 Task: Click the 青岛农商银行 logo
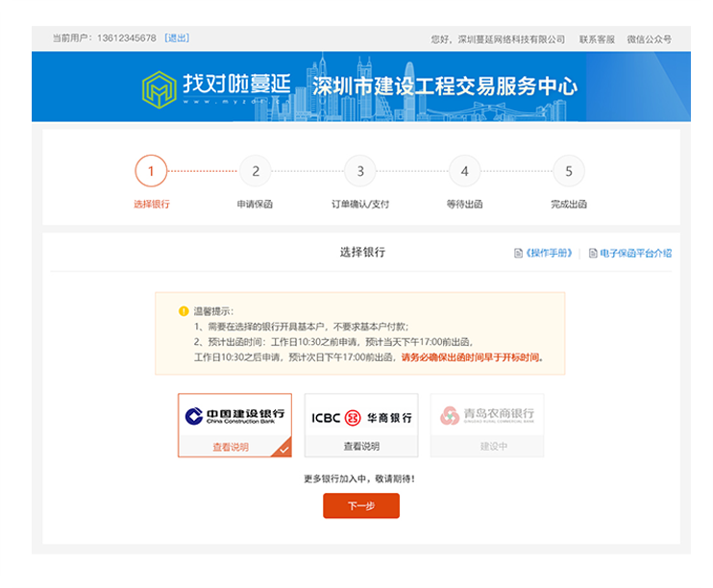point(487,416)
